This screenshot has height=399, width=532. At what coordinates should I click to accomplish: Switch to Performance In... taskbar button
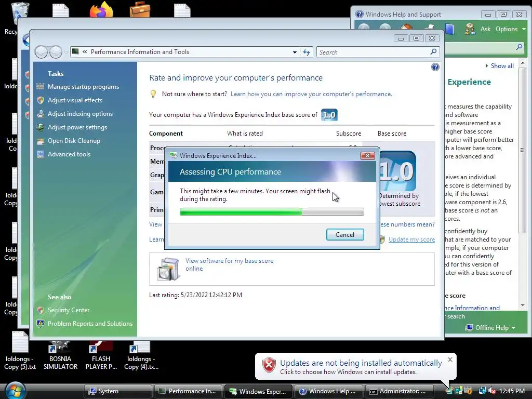point(188,391)
